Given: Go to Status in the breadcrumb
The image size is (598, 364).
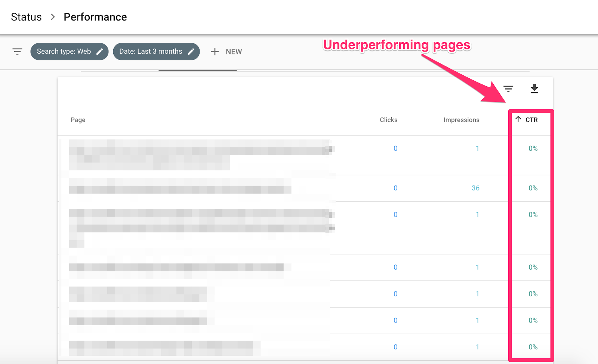Looking at the screenshot, I should [x=26, y=17].
